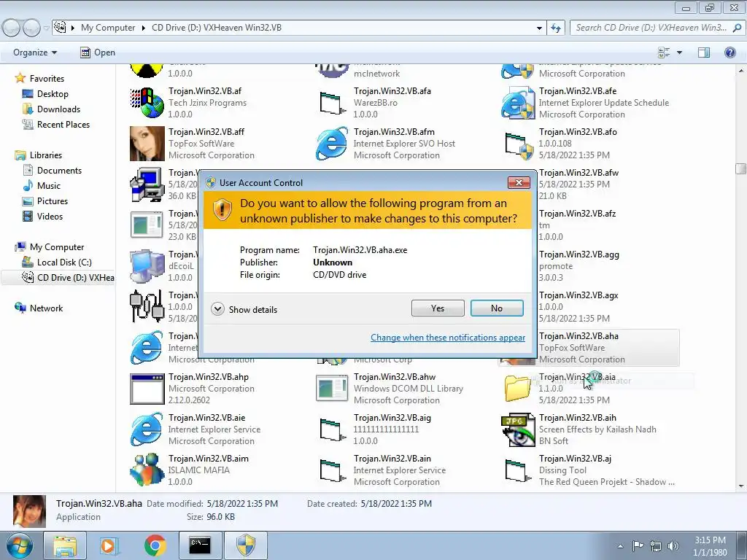747x560 pixels.
Task: Expand Show details in UAC dialog
Action: pyautogui.click(x=244, y=309)
